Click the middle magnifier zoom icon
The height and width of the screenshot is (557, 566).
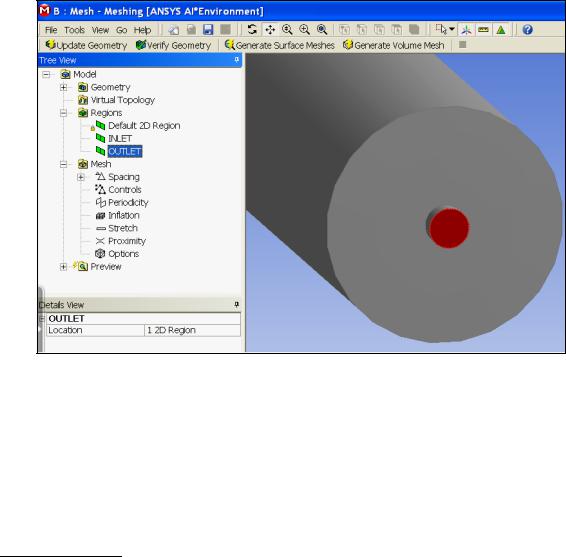[x=305, y=30]
